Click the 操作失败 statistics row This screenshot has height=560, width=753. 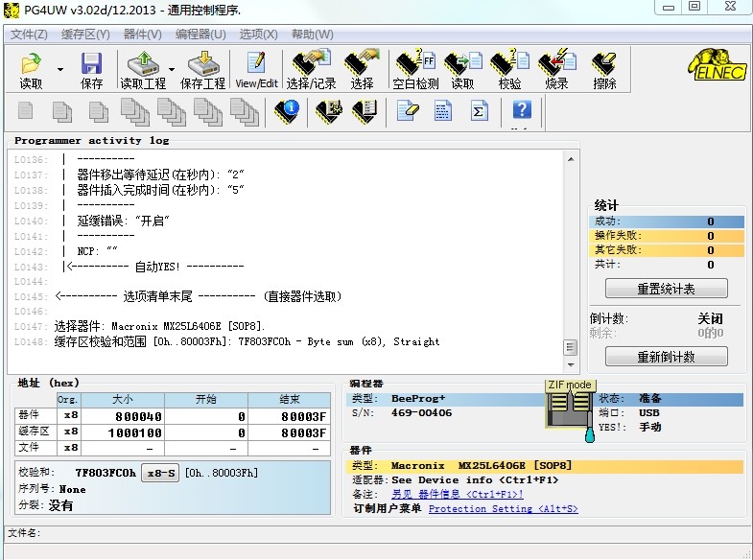(x=667, y=236)
